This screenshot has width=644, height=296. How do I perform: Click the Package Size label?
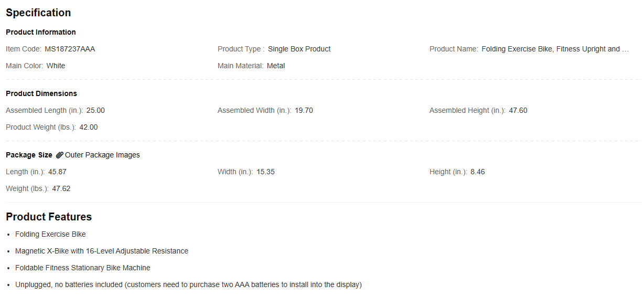click(x=29, y=155)
